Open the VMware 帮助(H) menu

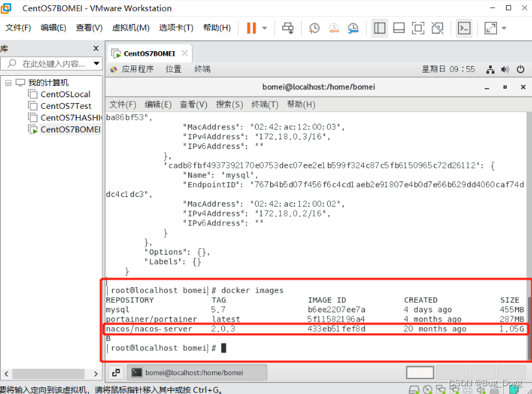coord(217,28)
